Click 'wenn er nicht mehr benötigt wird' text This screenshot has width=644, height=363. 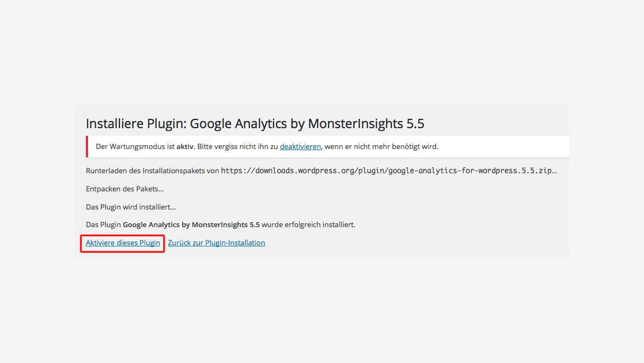pos(381,146)
